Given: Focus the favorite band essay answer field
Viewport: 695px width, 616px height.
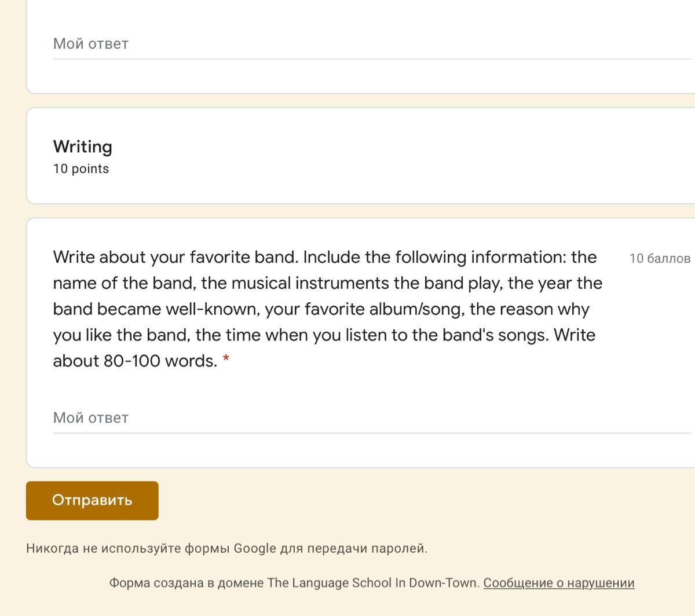Looking at the screenshot, I should [x=371, y=418].
